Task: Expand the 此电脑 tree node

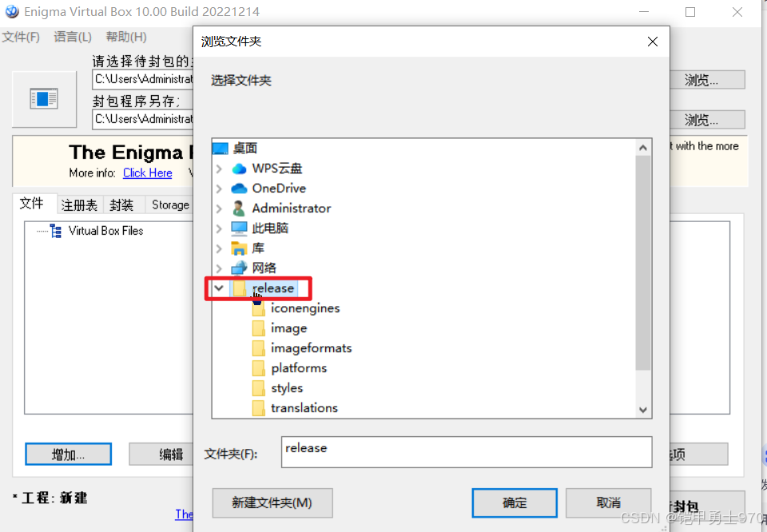Action: (219, 228)
